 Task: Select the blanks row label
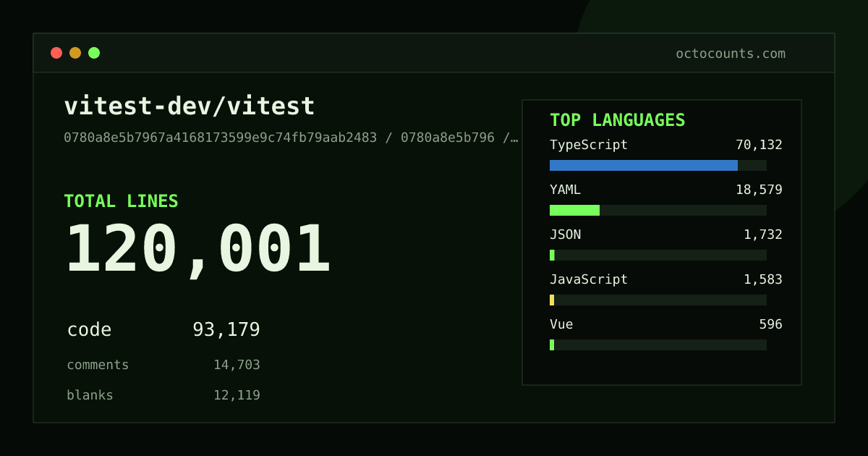90,395
